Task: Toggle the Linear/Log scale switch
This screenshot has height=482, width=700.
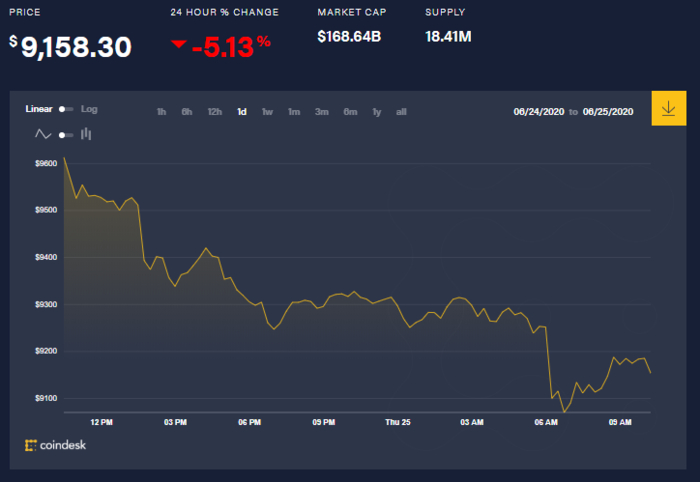Action: [65, 109]
